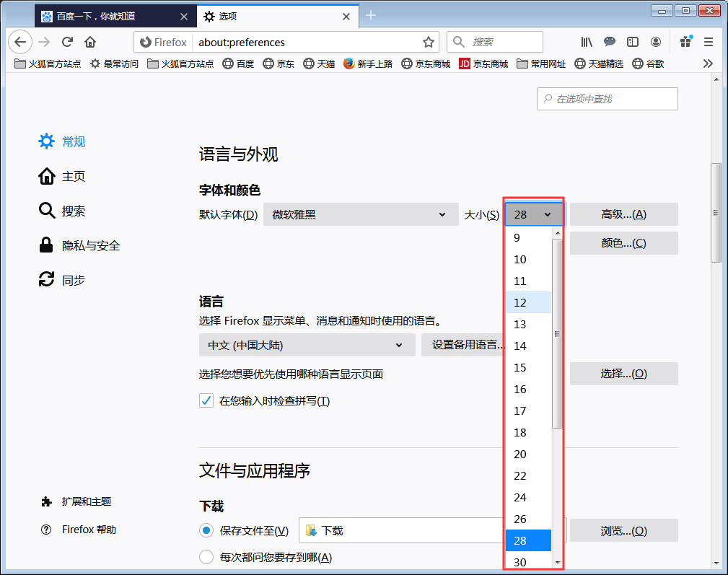Enable 在您输入时检查拼写 spell check

(204, 400)
